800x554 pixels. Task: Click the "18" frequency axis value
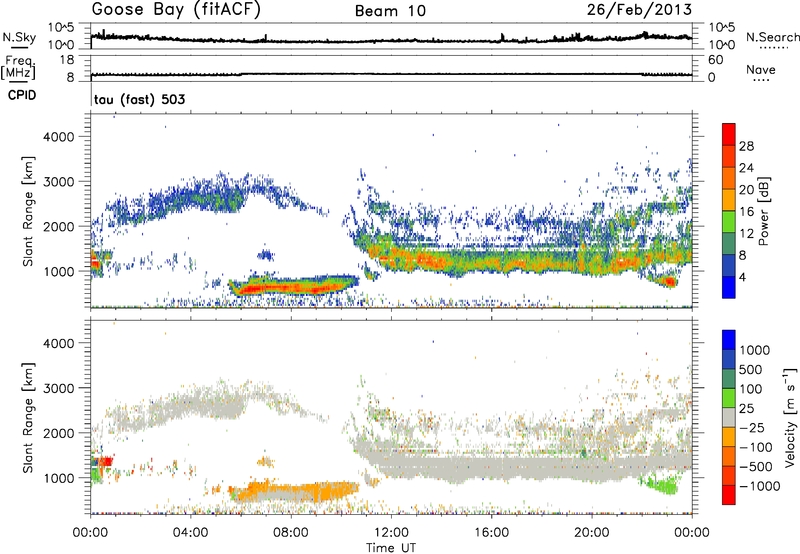click(67, 60)
